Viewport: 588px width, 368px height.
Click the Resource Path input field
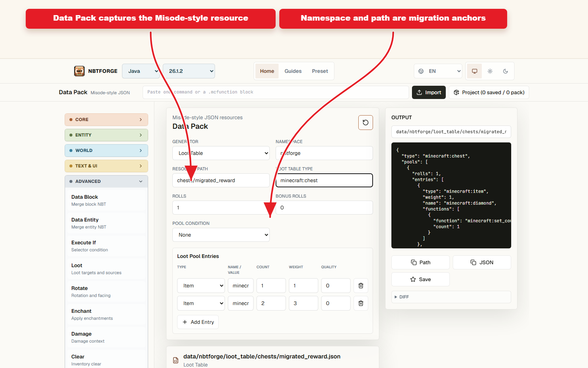[221, 180]
